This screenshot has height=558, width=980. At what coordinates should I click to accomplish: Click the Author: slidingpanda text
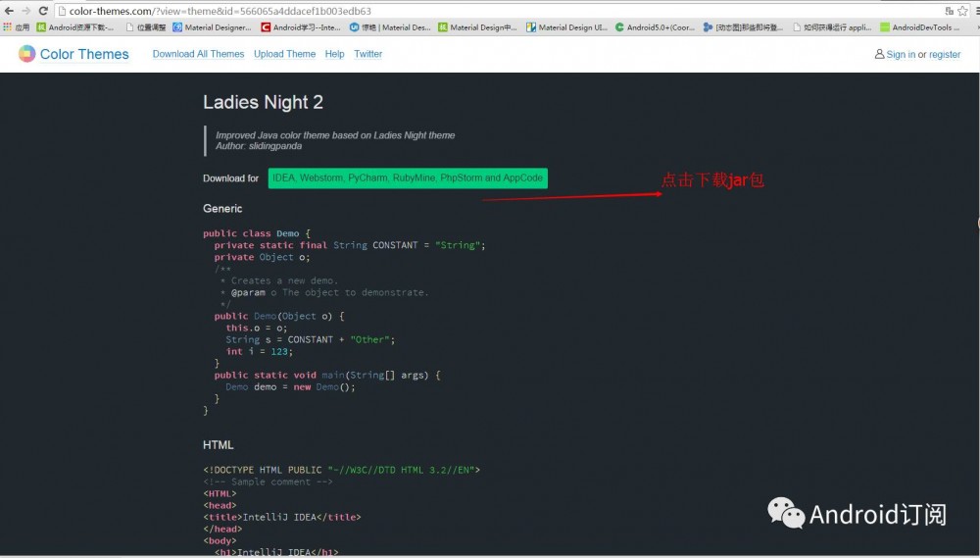[x=259, y=146]
